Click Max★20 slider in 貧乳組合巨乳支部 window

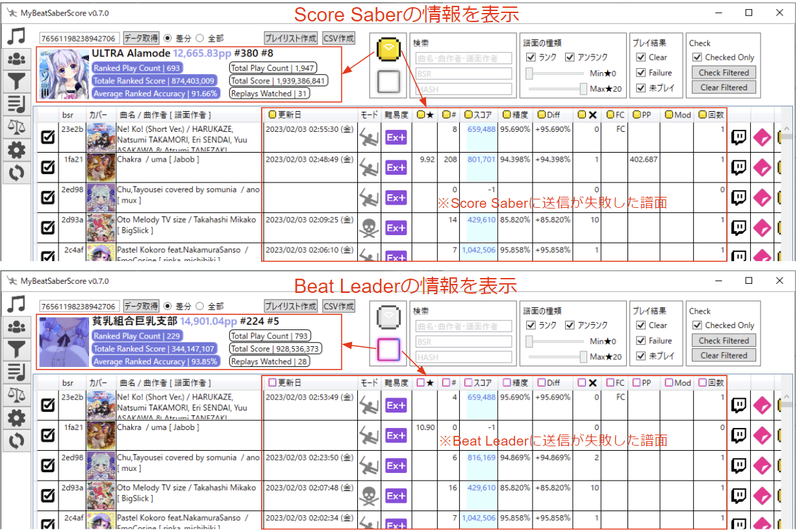coord(557,356)
